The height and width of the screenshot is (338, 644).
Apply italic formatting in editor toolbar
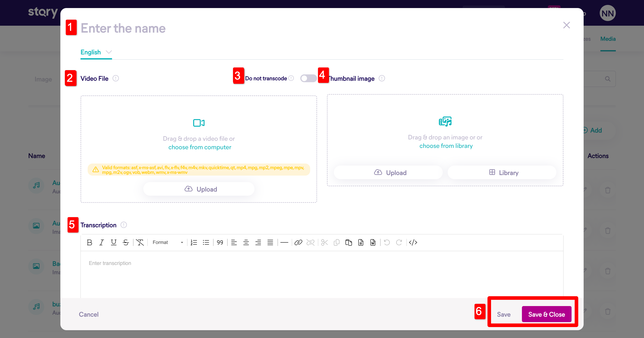click(102, 242)
